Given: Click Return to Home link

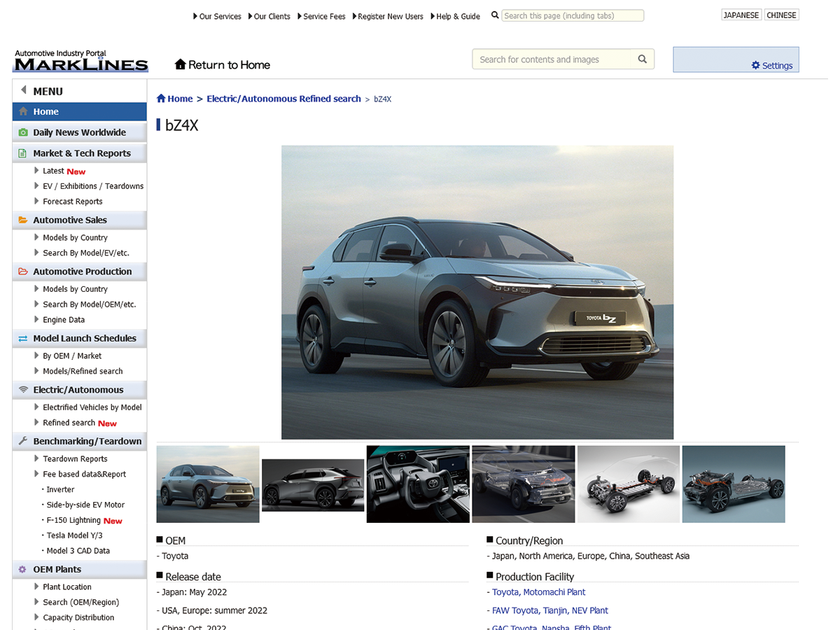Looking at the screenshot, I should (x=229, y=64).
